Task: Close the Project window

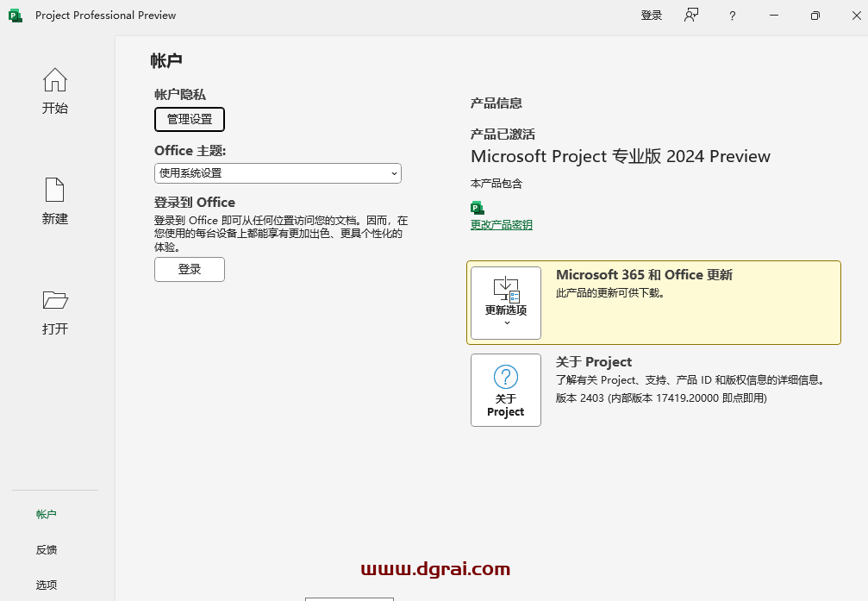Action: 857,16
